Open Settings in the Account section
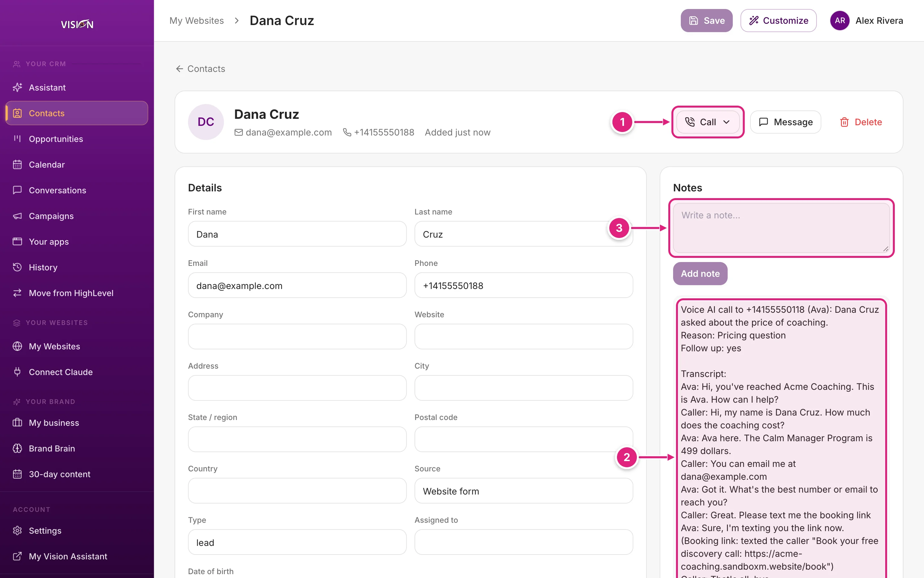Image resolution: width=924 pixels, height=578 pixels. point(77,530)
